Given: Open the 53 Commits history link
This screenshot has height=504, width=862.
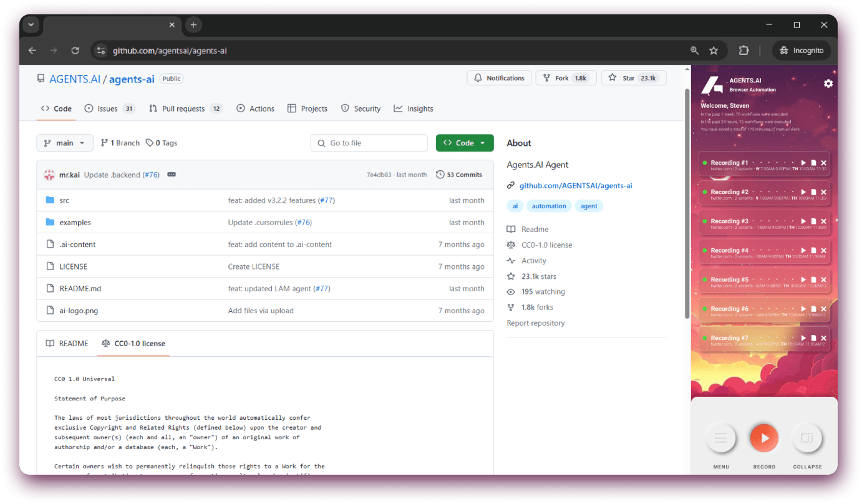Looking at the screenshot, I should pos(459,175).
